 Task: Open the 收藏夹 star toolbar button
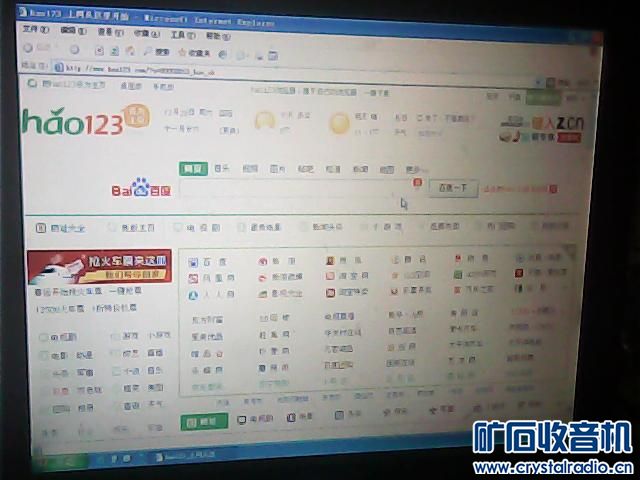tap(194, 53)
